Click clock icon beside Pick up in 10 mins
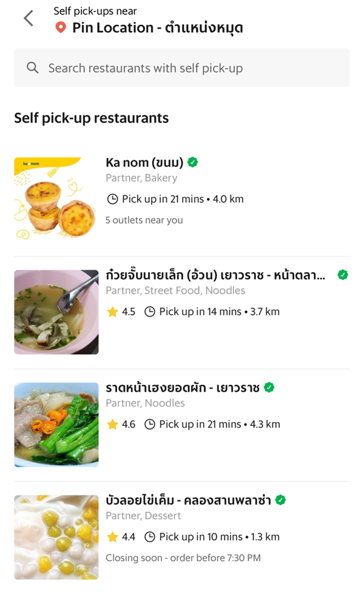The width and height of the screenshot is (364, 592). [x=150, y=537]
